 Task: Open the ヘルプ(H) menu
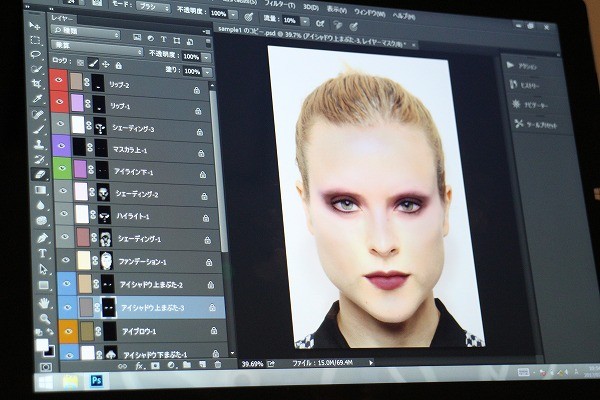404,16
